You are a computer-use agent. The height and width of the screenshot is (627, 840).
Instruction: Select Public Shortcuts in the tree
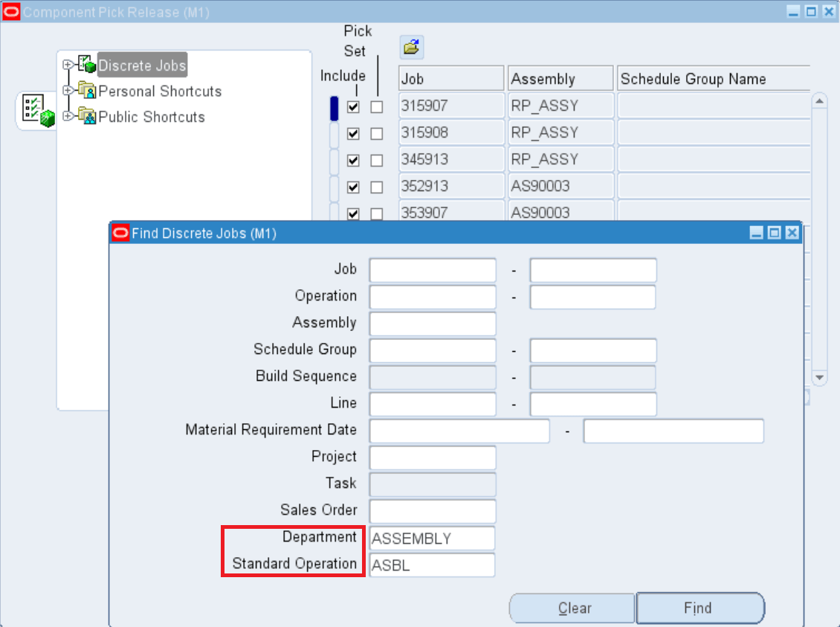tap(152, 117)
